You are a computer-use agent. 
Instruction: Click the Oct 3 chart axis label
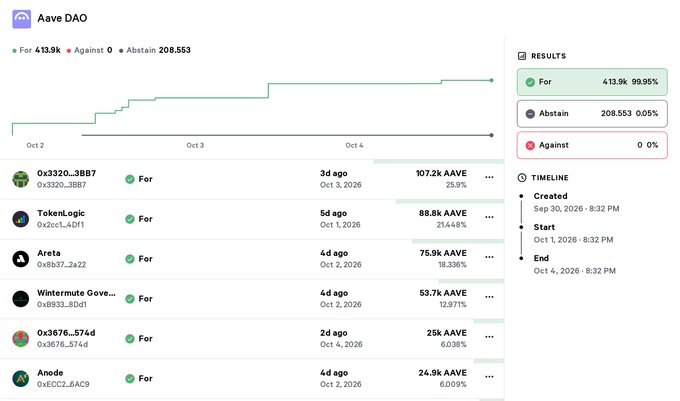[x=195, y=146]
